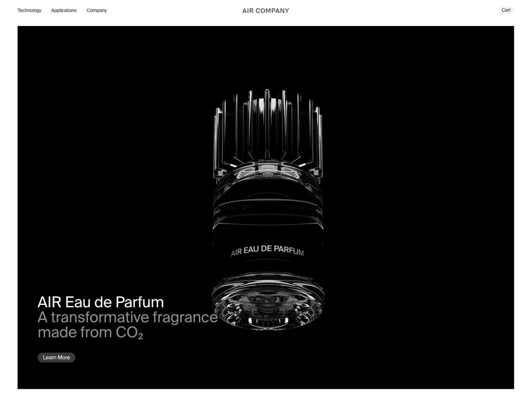The image size is (532, 399).
Task: Click the word COMPANY in the header logo
Action: [x=273, y=11]
